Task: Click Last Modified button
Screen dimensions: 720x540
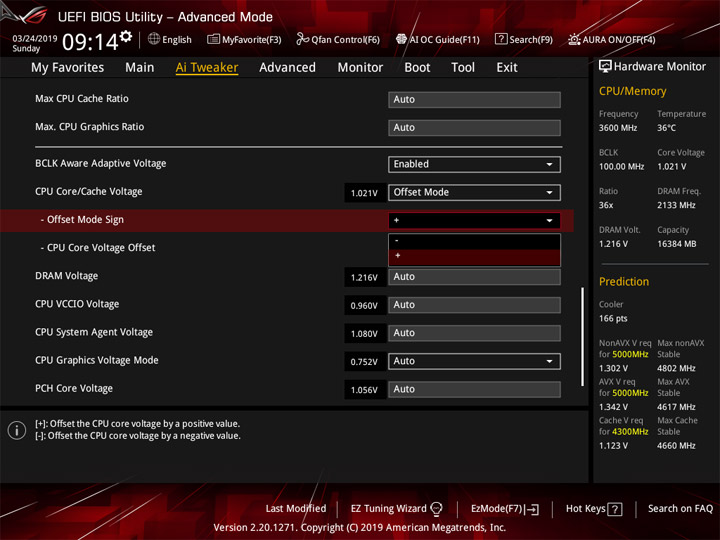Action: click(296, 509)
